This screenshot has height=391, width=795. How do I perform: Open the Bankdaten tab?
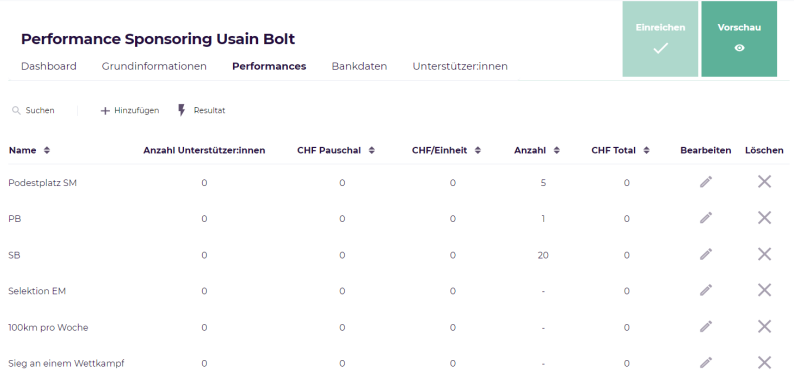359,66
